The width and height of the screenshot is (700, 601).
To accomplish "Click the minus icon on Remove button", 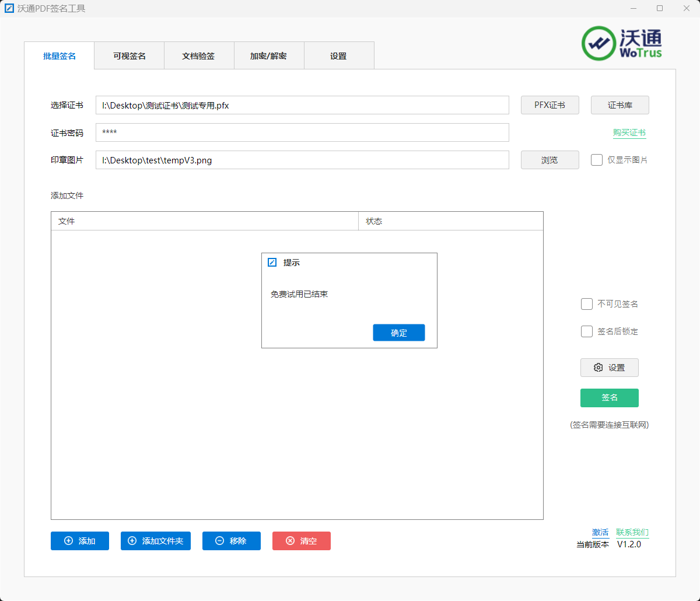I will click(x=219, y=541).
